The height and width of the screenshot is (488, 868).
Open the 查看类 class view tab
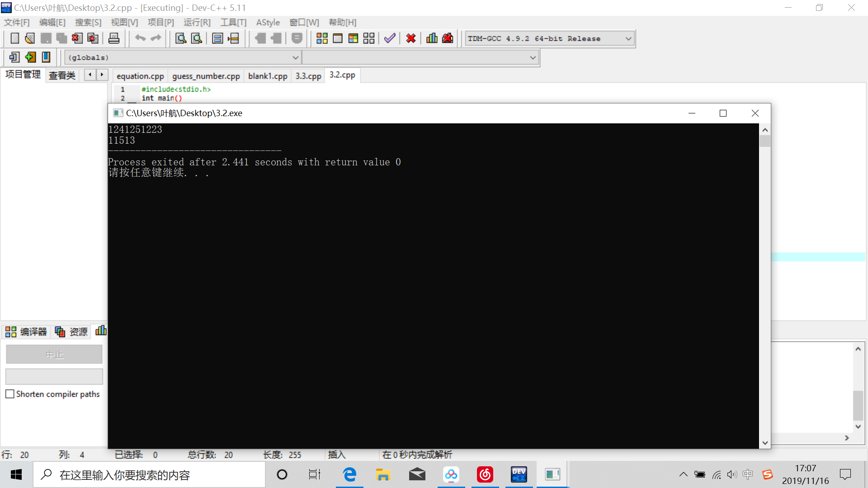[62, 75]
